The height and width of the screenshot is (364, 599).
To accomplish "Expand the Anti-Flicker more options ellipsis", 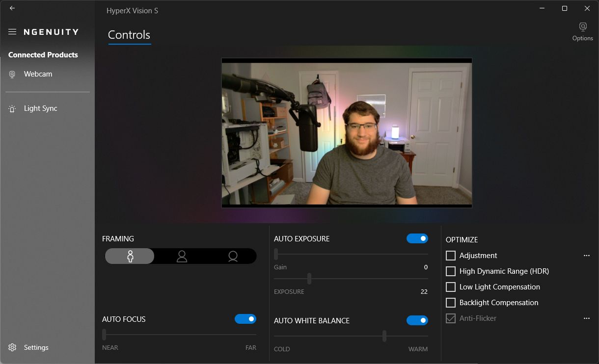I will click(587, 318).
